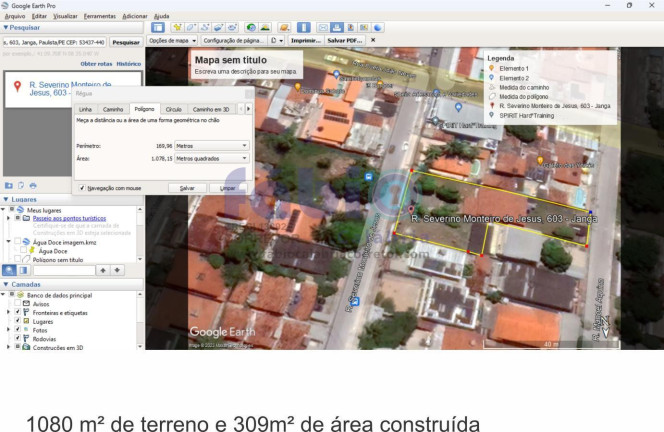Move item down with arrow button
This screenshot has width=664, height=432.
click(117, 270)
